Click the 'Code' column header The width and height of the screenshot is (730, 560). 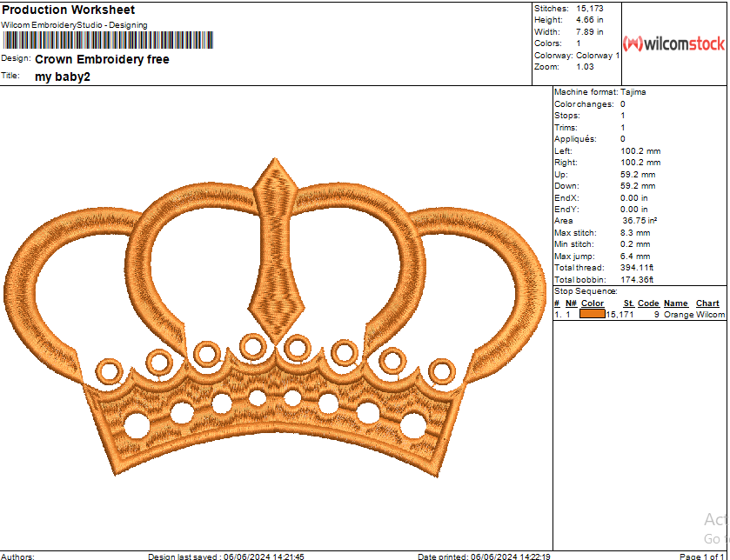click(648, 303)
